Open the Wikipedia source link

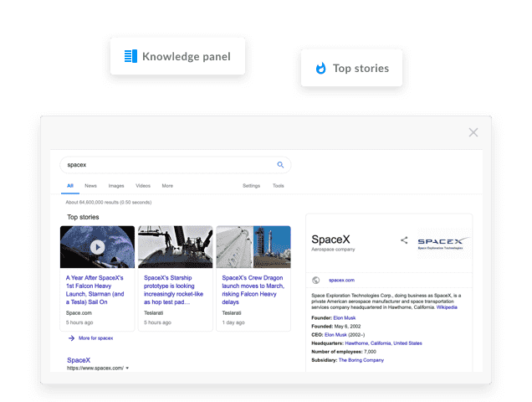pos(447,307)
